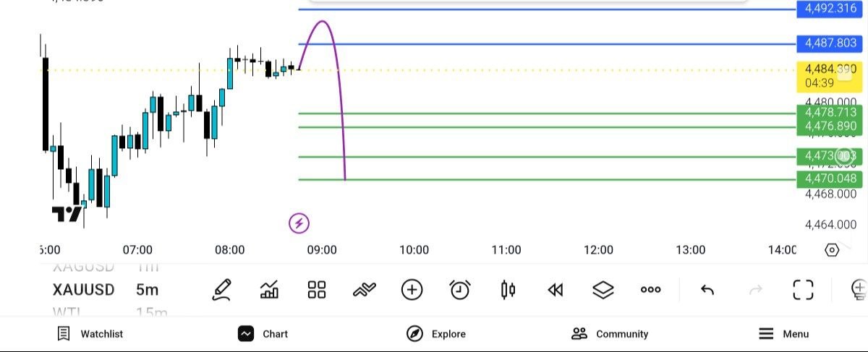Screen dimensions: 868x352
Task: Undo the last chart action
Action: [x=707, y=290]
